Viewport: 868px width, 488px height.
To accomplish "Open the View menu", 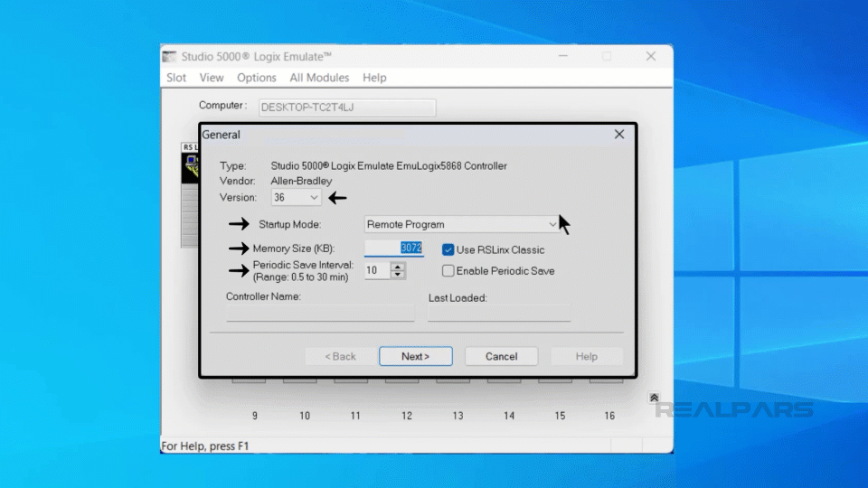I will coord(212,78).
